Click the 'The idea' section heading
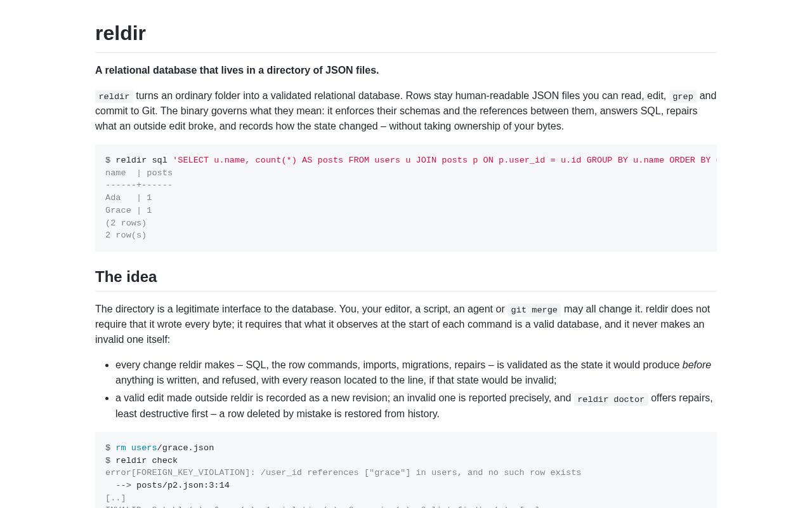Viewport: 812px width, 508px height. click(126, 277)
